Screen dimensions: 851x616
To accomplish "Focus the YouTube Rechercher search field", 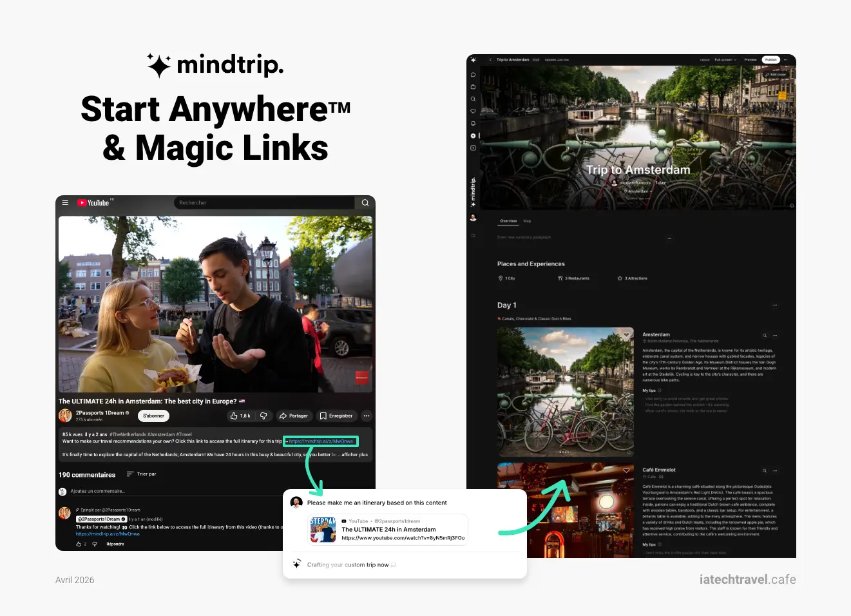I will pyautogui.click(x=264, y=202).
